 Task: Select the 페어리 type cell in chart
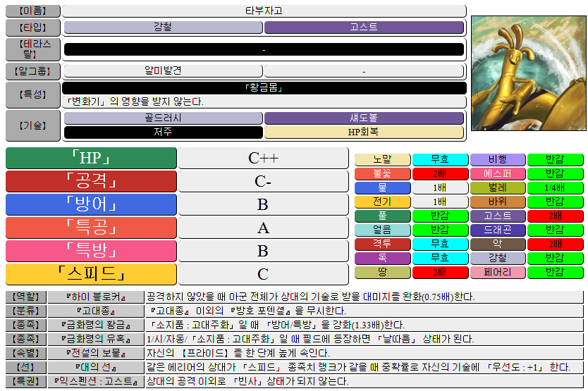498,273
